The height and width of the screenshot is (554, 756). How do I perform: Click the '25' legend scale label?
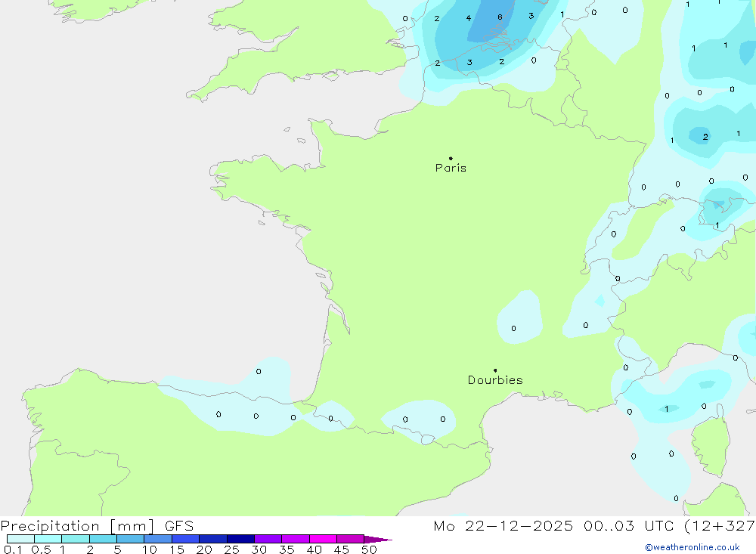(x=231, y=549)
